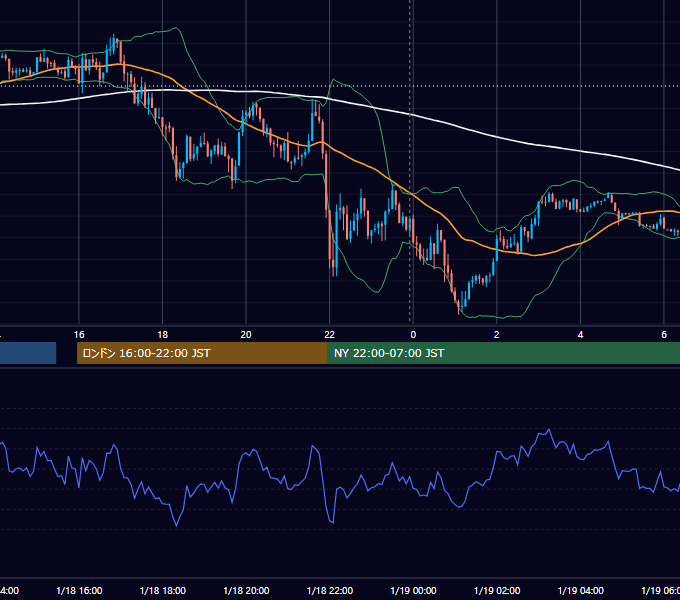
Task: Select the ロンドン 16:00-22:00 JST session bar
Action: (202, 353)
